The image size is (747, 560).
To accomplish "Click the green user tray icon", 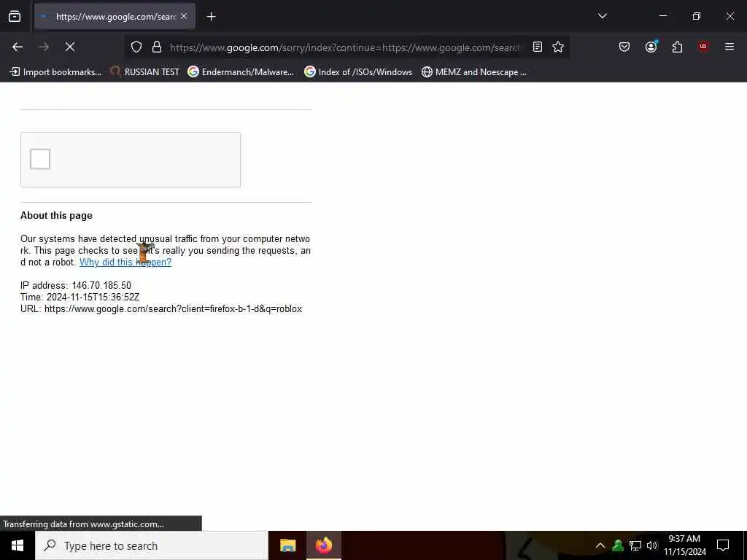I will tap(618, 545).
